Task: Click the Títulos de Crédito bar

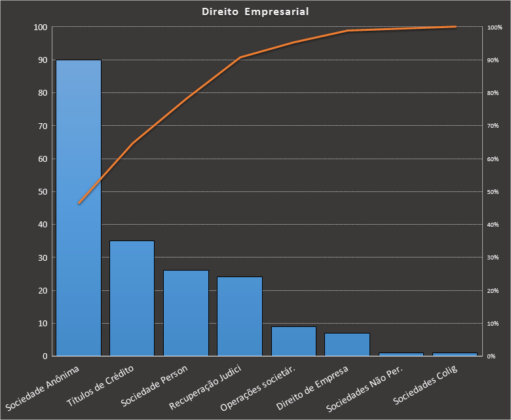Action: pyautogui.click(x=132, y=298)
